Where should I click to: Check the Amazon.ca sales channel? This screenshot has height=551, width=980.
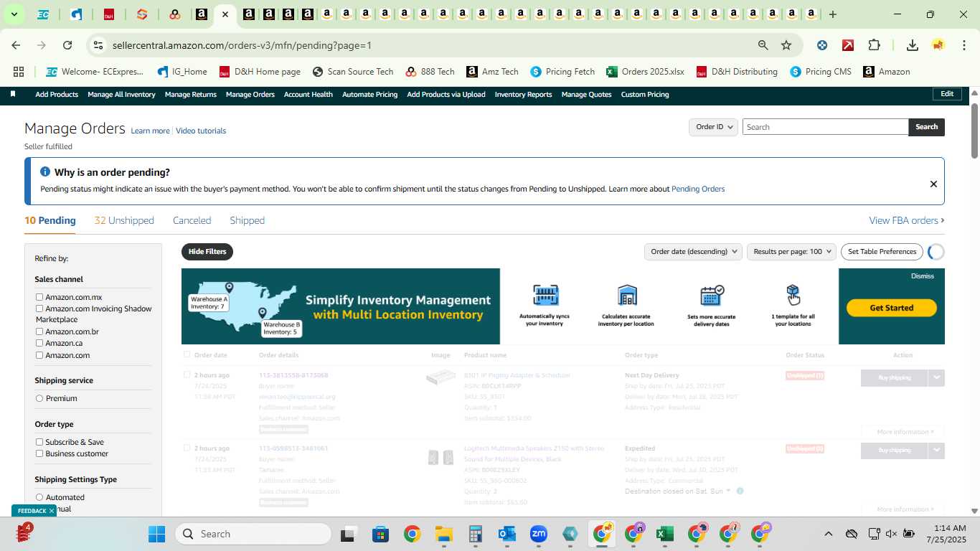pyautogui.click(x=39, y=343)
